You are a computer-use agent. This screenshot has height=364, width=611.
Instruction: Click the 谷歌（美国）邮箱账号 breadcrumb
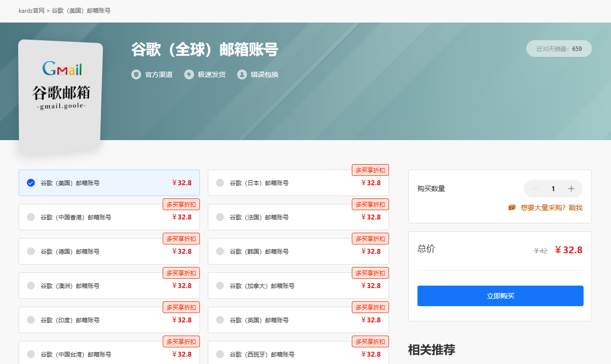81,10
